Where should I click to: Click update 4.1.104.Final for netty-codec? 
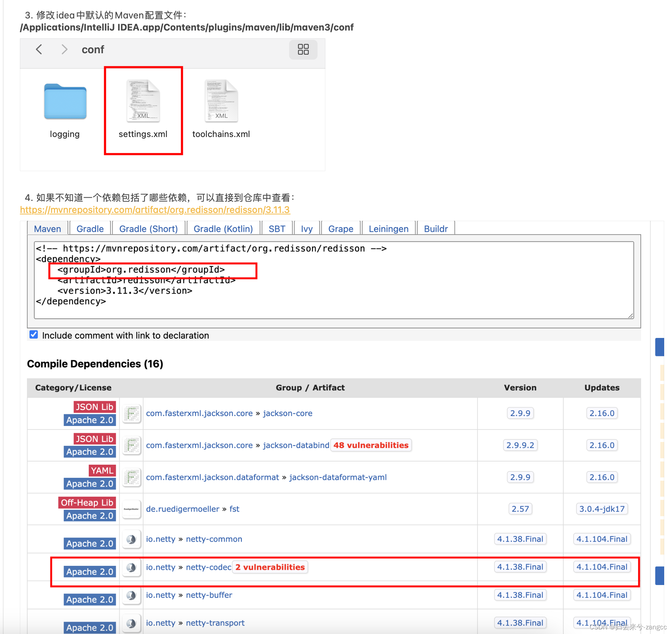tap(602, 567)
